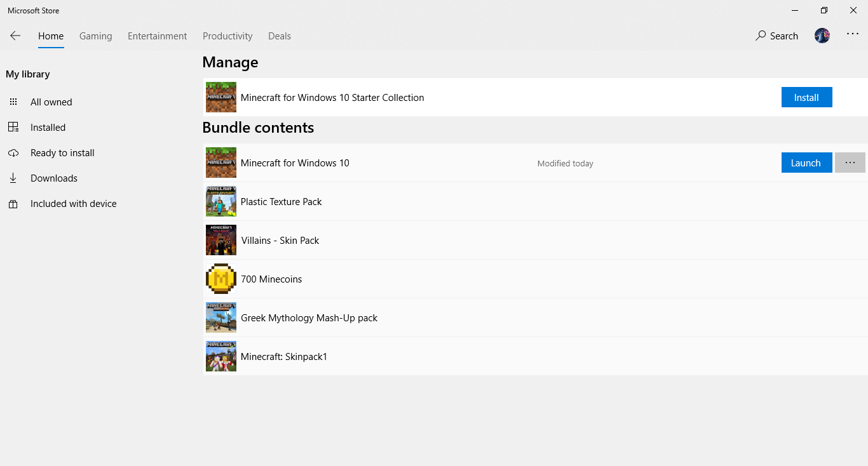Screen dimensions: 868x466
Task: Click the My library heading
Action: [28, 74]
